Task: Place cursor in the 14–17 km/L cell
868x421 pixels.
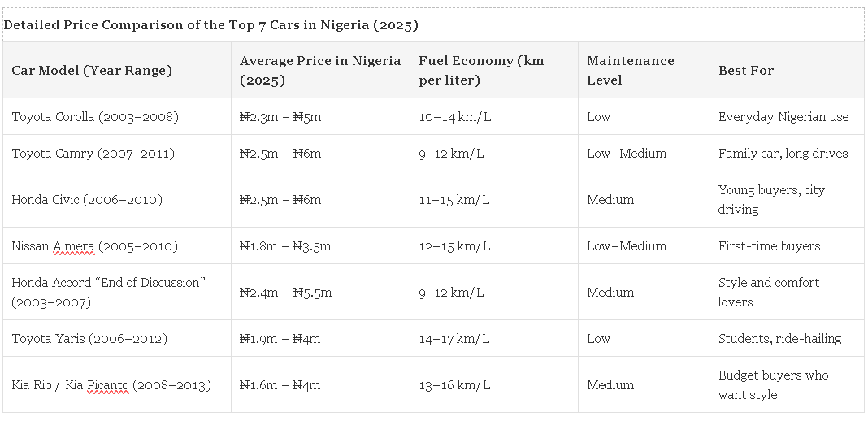Action: tap(454, 339)
